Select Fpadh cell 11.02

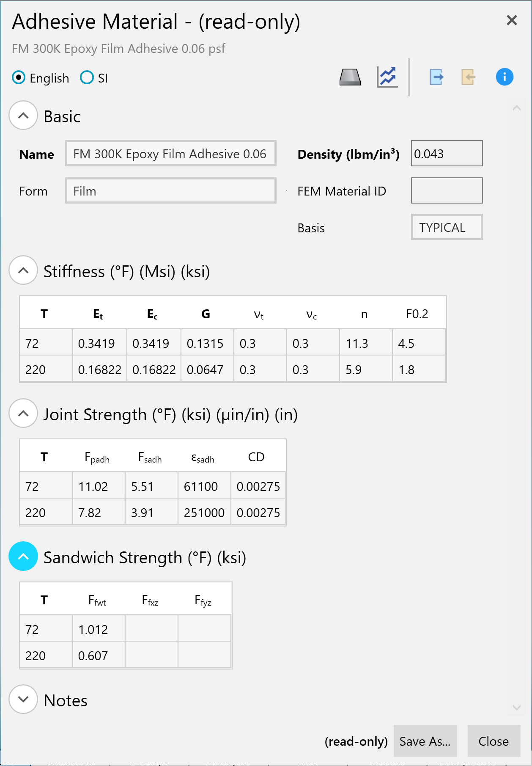(x=99, y=486)
